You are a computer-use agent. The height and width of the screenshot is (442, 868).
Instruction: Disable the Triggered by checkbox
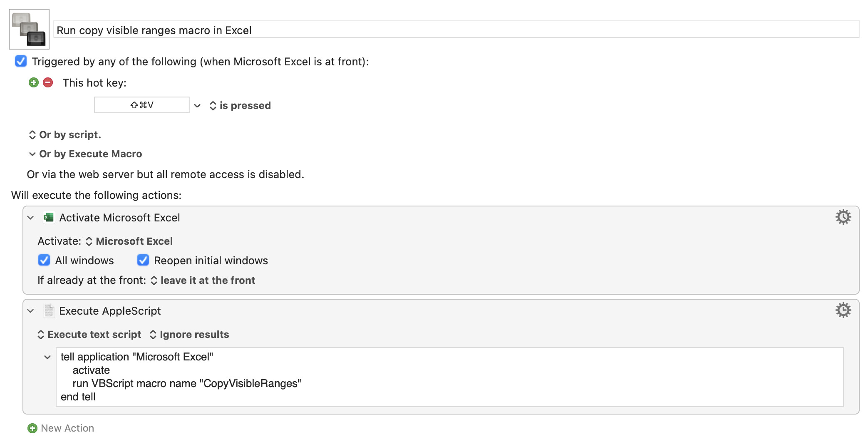click(x=21, y=61)
